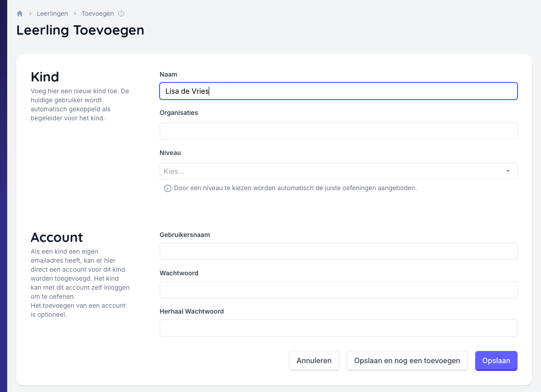Click the Niveau dropdown arrow
Image resolution: width=541 pixels, height=392 pixels.
click(x=508, y=171)
